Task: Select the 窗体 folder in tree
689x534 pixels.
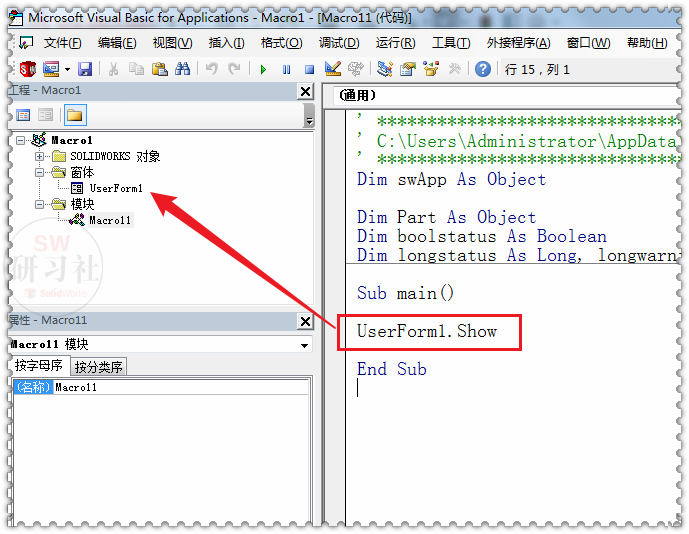Action: point(82,172)
